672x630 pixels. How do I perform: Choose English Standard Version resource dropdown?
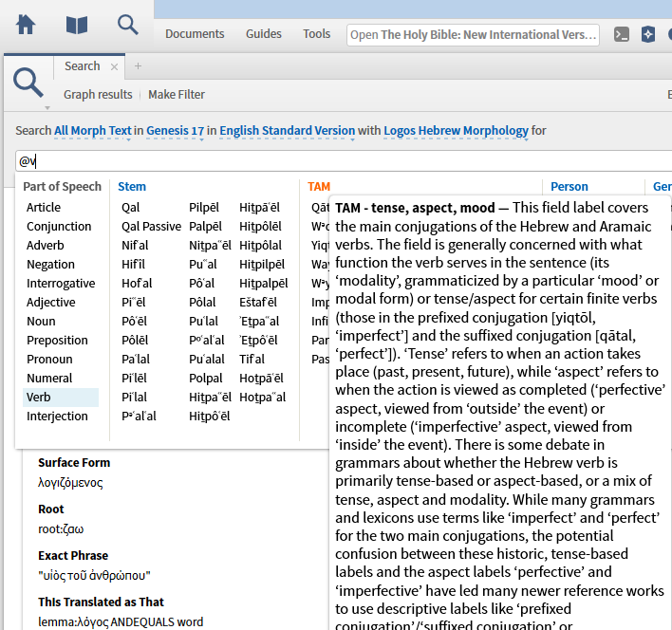pyautogui.click(x=288, y=131)
